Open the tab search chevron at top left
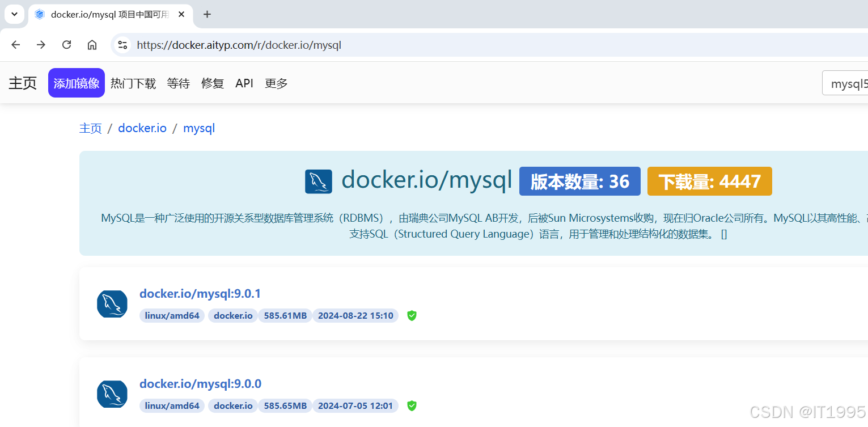The height and width of the screenshot is (427, 868). 14,14
